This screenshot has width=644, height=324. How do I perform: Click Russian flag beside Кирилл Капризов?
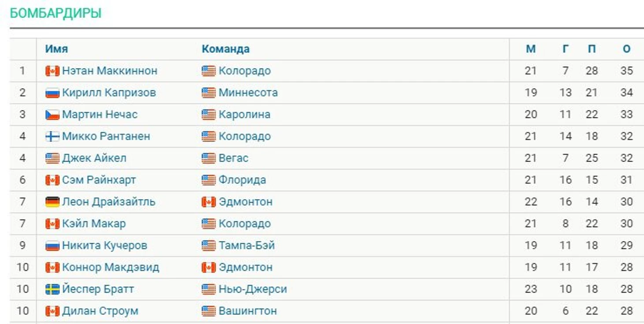(52, 93)
